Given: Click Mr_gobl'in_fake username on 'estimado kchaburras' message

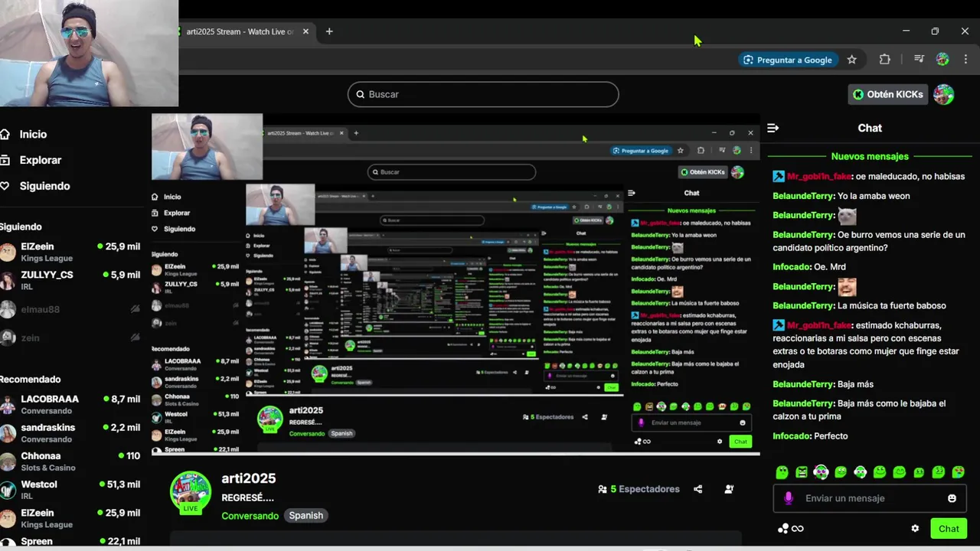Looking at the screenshot, I should (x=819, y=325).
